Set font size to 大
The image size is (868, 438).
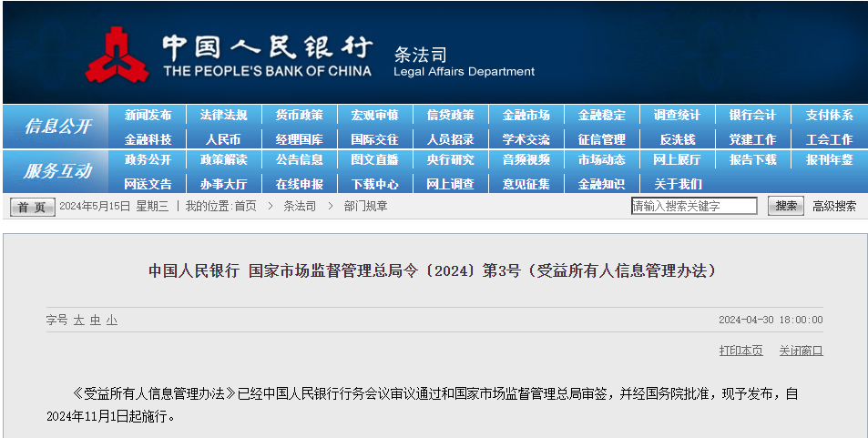pos(79,320)
